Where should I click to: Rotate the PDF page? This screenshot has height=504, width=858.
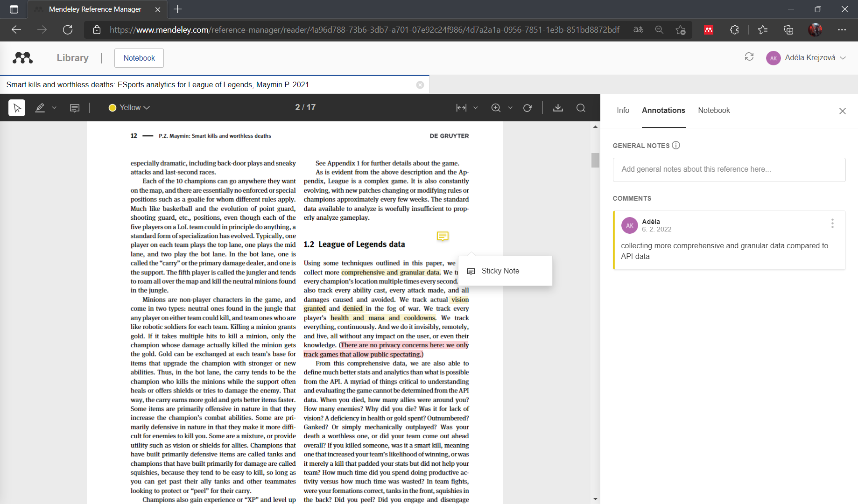tap(527, 108)
